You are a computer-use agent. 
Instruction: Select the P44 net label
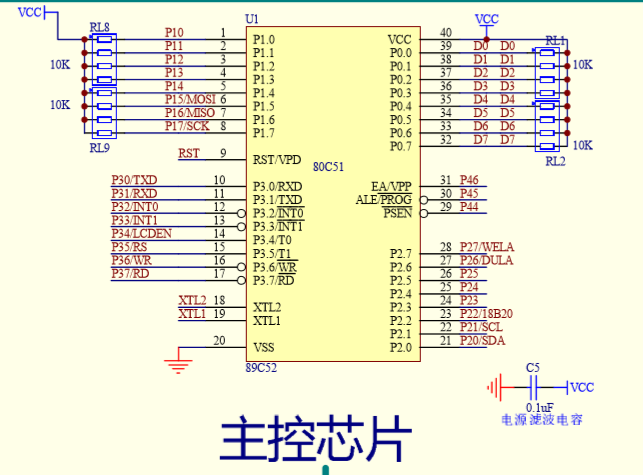click(469, 206)
